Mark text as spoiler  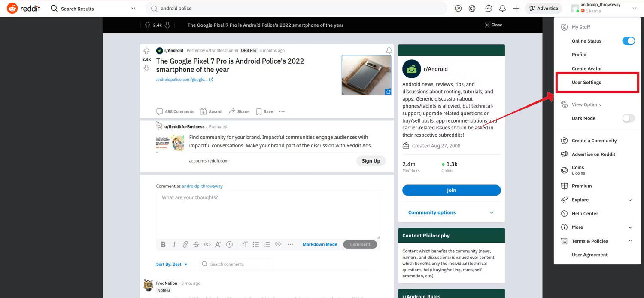(x=229, y=244)
